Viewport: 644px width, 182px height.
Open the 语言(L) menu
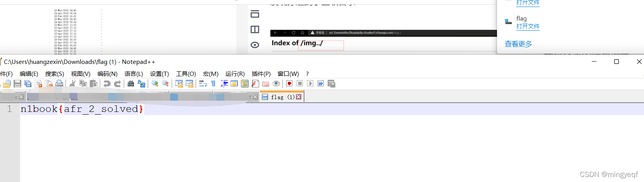(x=134, y=74)
